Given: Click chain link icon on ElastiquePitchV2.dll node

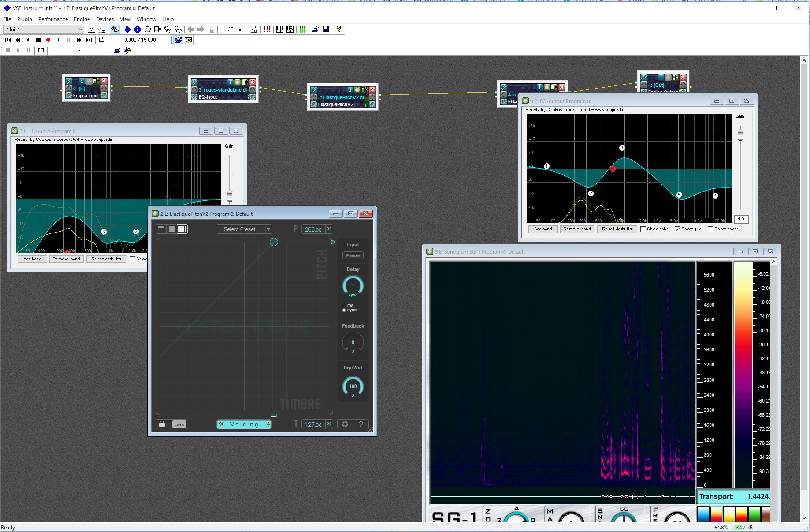Looking at the screenshot, I should 314,90.
